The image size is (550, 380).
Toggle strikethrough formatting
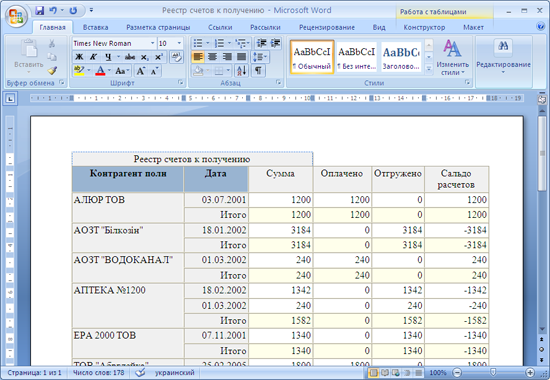click(x=130, y=57)
